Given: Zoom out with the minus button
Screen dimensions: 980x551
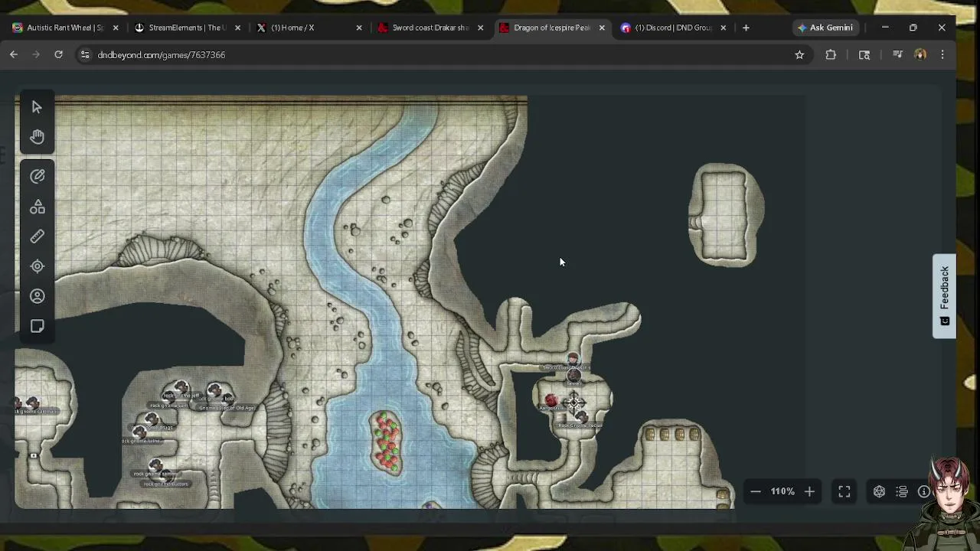Looking at the screenshot, I should tap(755, 491).
